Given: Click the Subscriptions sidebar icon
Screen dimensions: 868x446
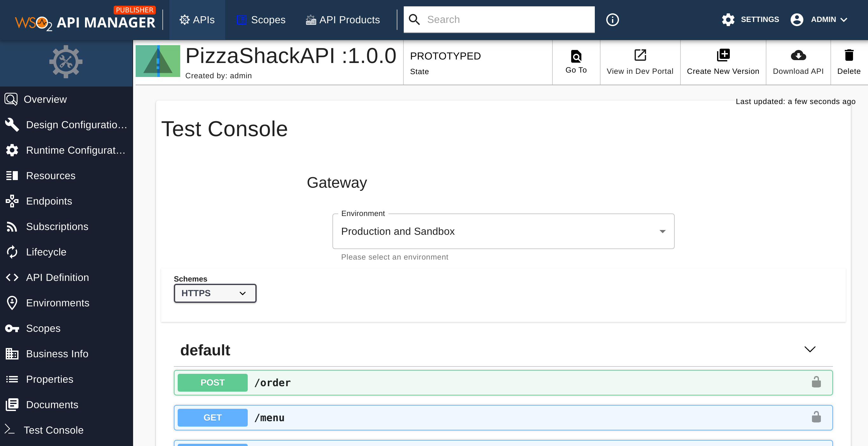Looking at the screenshot, I should point(12,226).
